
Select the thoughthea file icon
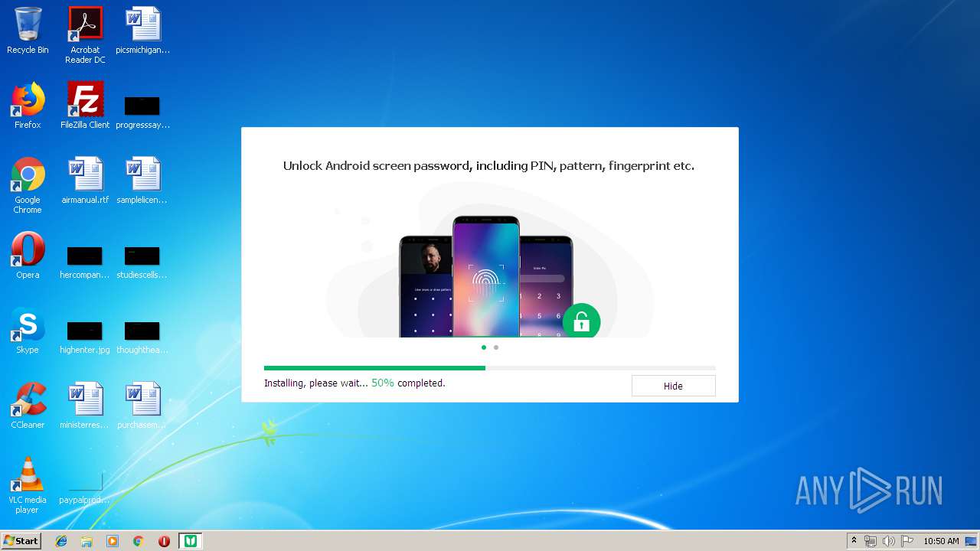142,337
